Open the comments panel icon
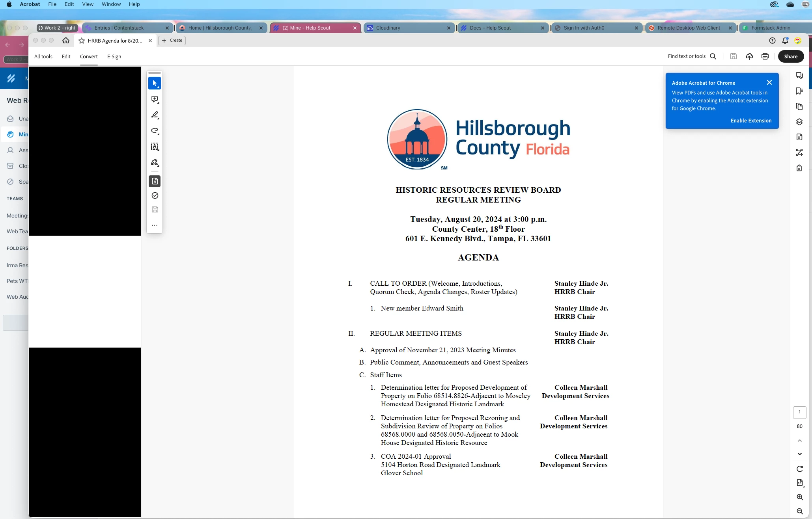Image resolution: width=812 pixels, height=519 pixels. coord(799,76)
